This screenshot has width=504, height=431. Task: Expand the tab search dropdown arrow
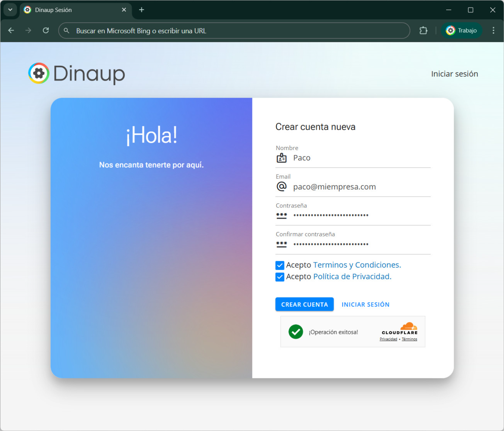point(10,10)
